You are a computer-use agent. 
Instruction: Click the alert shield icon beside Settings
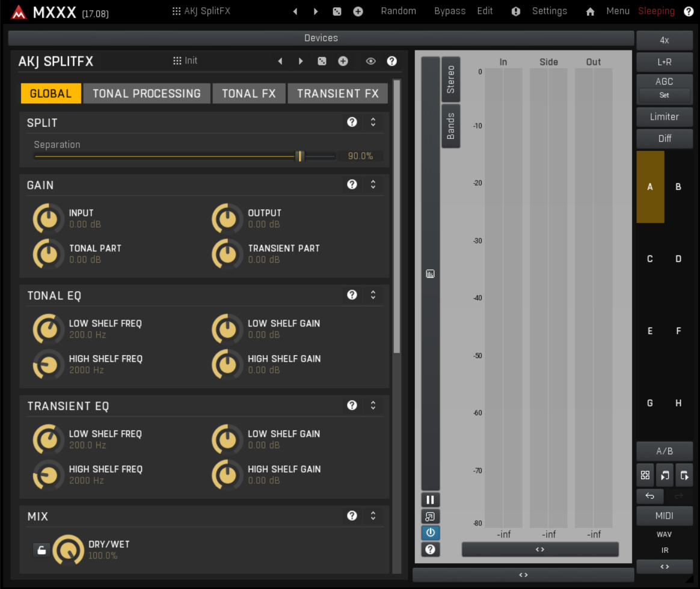[x=515, y=11]
